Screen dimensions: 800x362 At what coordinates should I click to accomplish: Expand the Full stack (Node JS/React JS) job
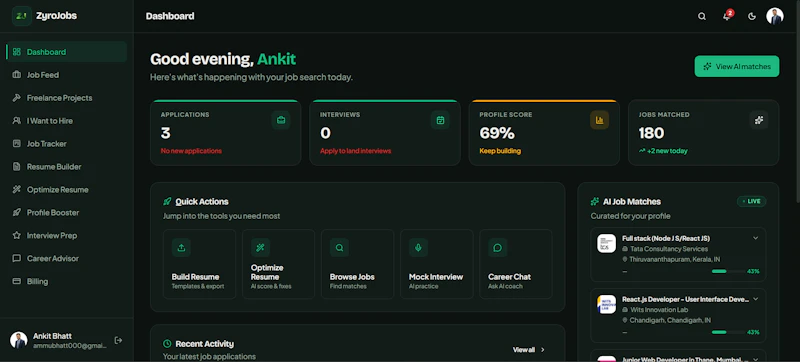[x=756, y=238]
